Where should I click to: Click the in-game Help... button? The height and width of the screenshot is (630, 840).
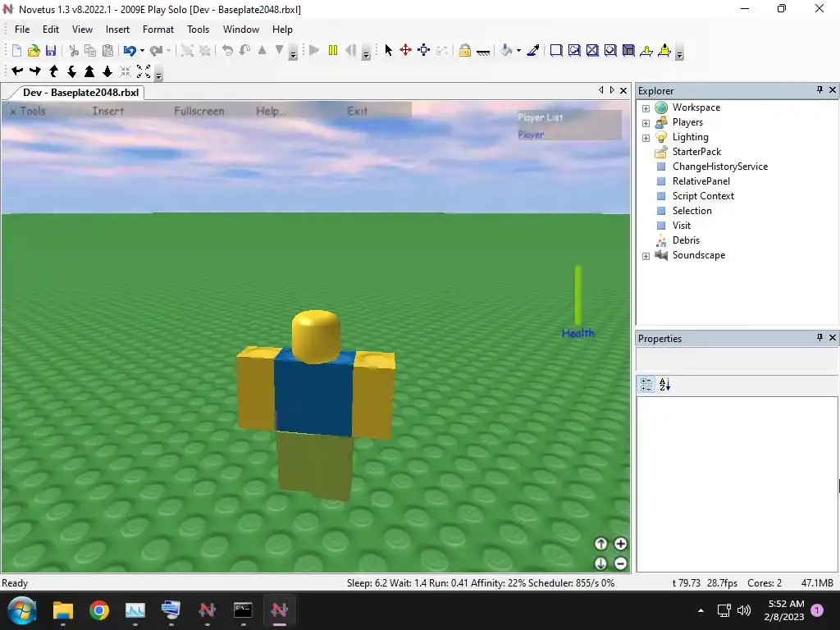[271, 111]
